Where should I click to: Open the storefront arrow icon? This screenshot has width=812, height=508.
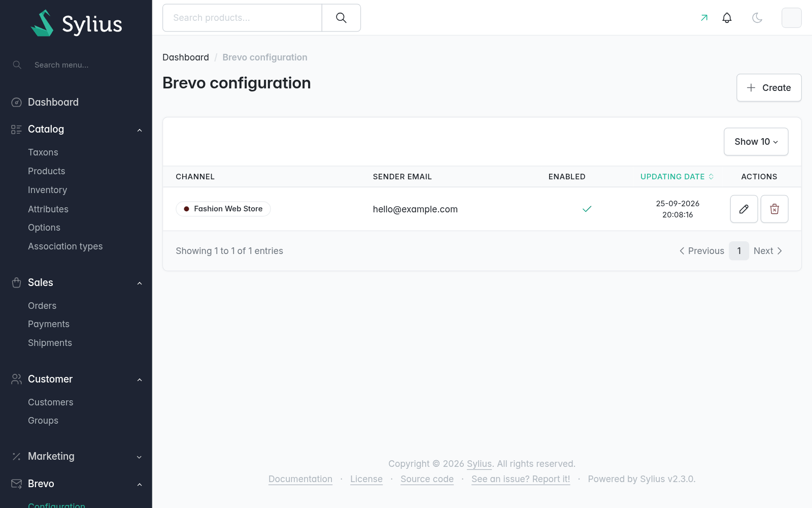(x=704, y=18)
